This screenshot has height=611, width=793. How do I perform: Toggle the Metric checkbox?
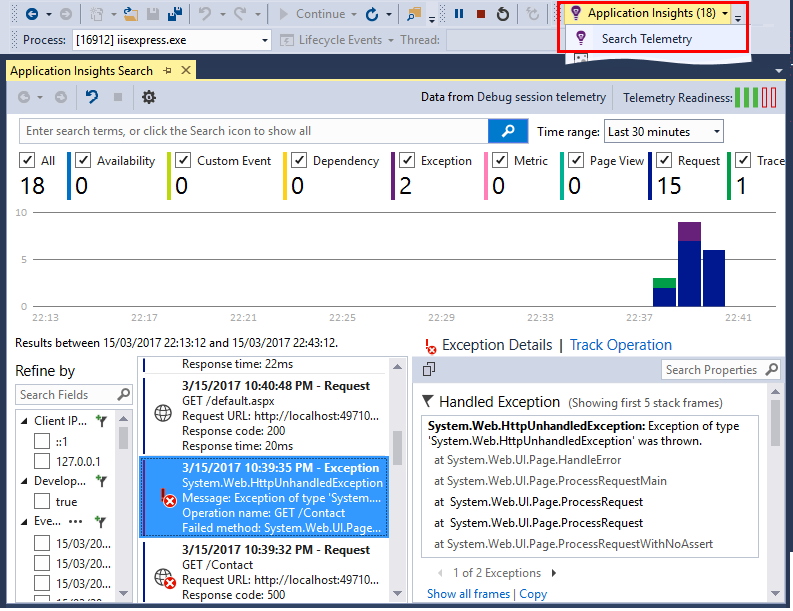pyautogui.click(x=500, y=160)
